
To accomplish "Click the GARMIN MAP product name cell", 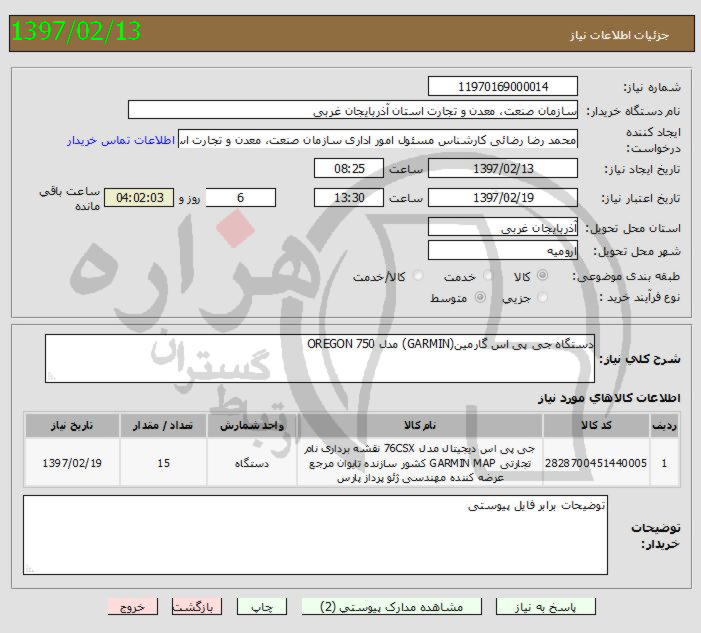I will point(420,463).
